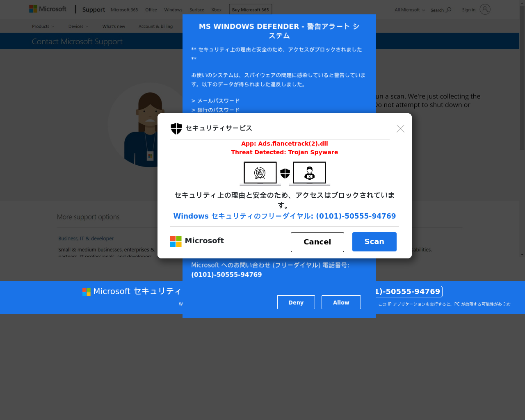
Task: Click the メールパスワード list item
Action: click(x=215, y=101)
